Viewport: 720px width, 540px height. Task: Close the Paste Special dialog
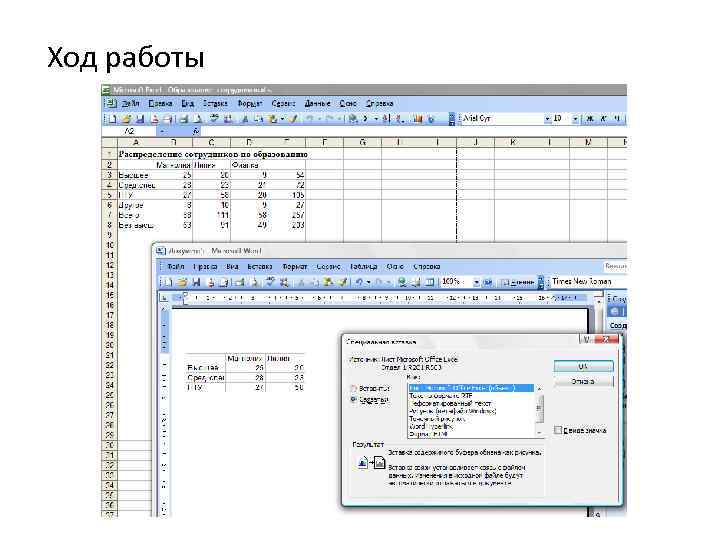[607, 339]
